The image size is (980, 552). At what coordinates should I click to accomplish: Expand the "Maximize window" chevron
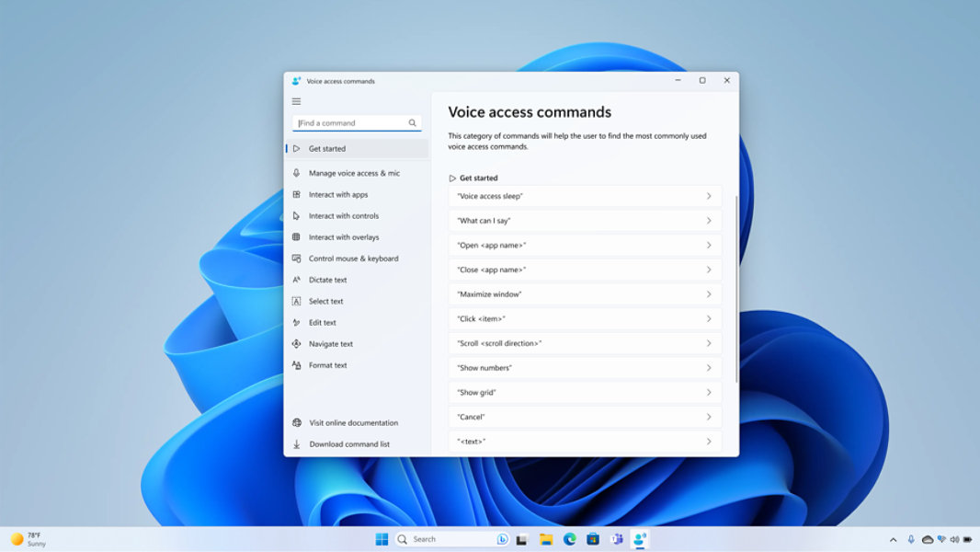tap(709, 293)
